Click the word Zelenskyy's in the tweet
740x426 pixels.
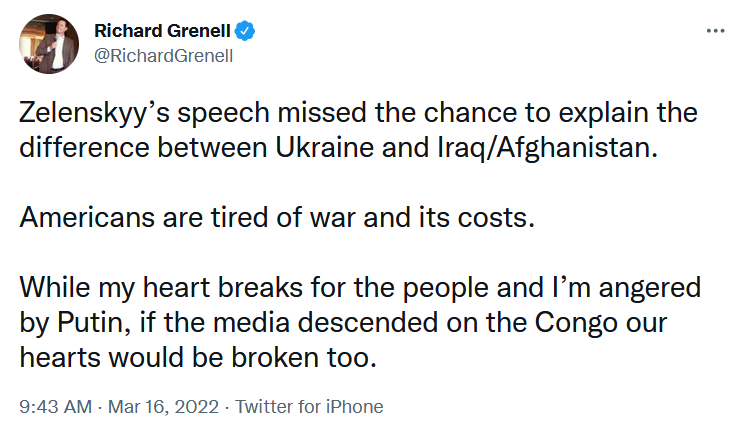[94, 114]
